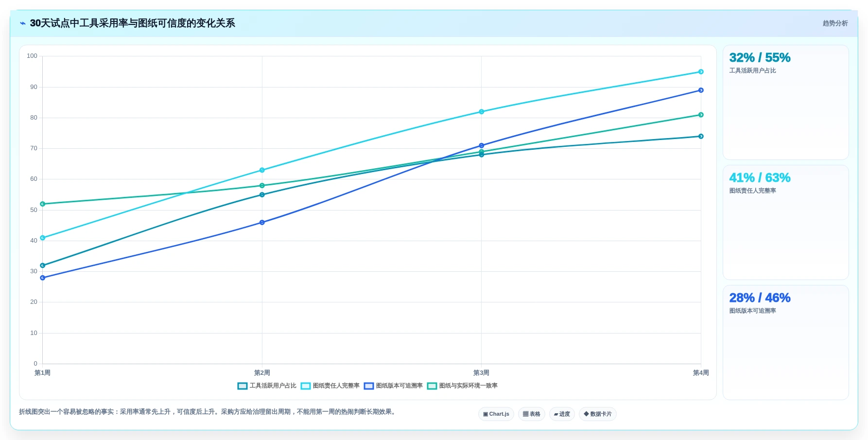
Task: Click the 表格 tag chip
Action: pos(532,414)
